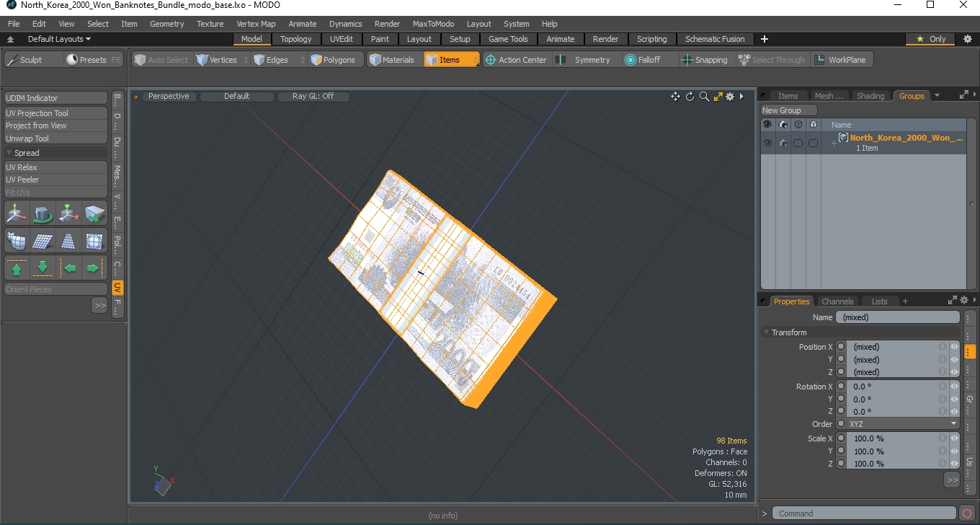
Task: Click the viewport pan arrows icon
Action: [x=675, y=97]
